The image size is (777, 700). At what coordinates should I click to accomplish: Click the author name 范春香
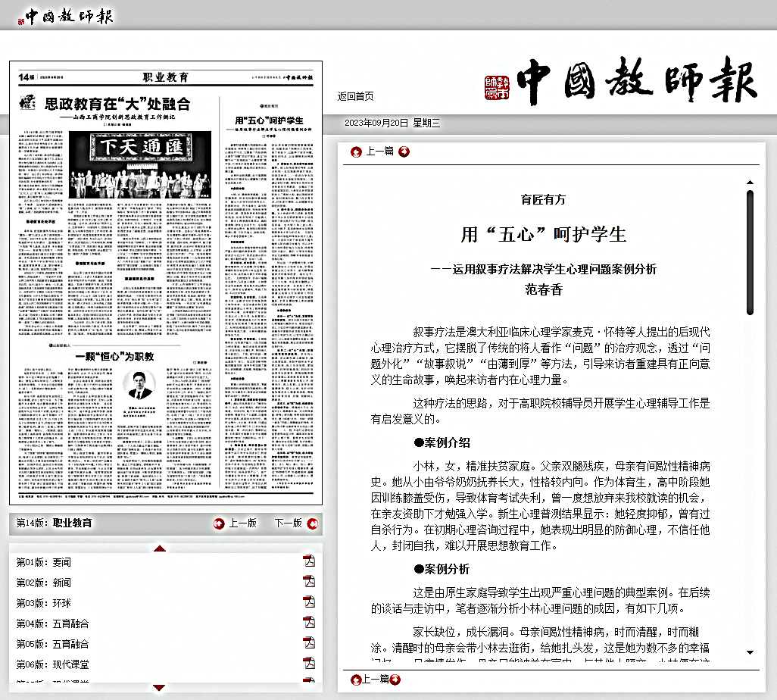coord(544,289)
